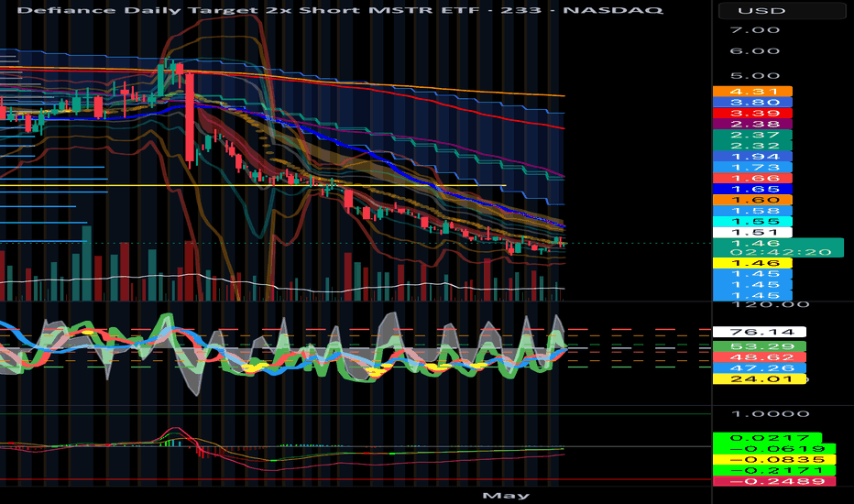Select the red 48.62 oscillator label
The image size is (854, 504).
point(760,357)
